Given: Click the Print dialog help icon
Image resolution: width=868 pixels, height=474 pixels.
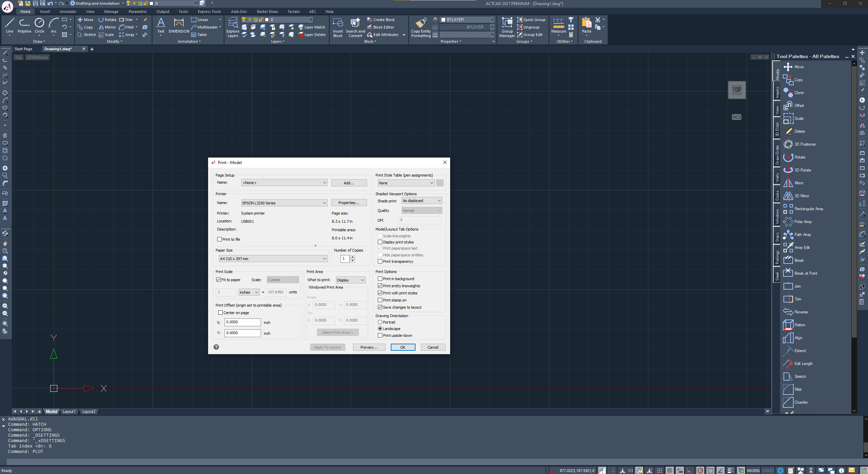Looking at the screenshot, I should pyautogui.click(x=216, y=347).
